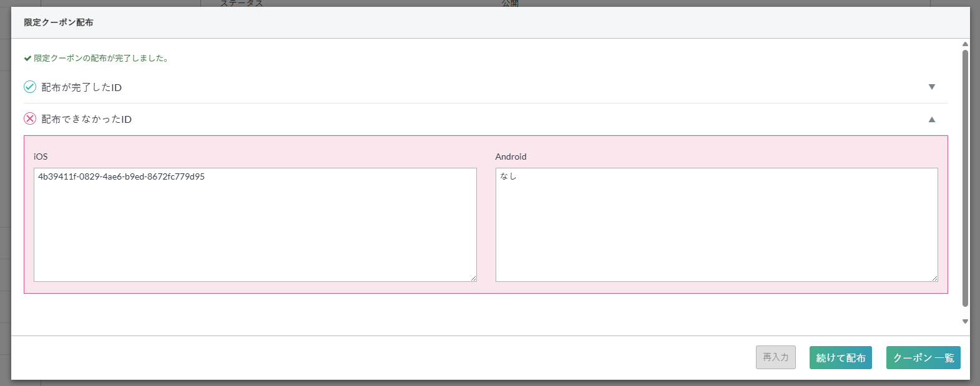Click the 配布できなかったID heading text
The width and height of the screenshot is (980, 386).
point(87,119)
